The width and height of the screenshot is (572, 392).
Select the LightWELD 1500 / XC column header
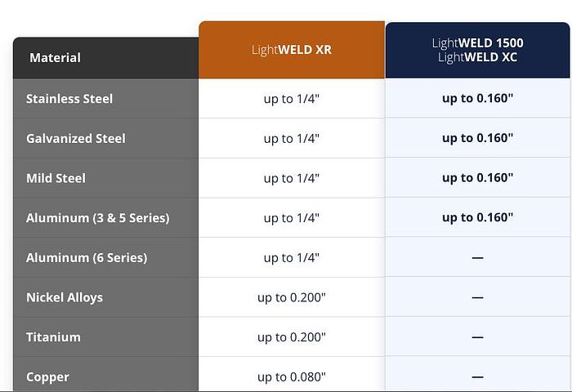click(478, 50)
